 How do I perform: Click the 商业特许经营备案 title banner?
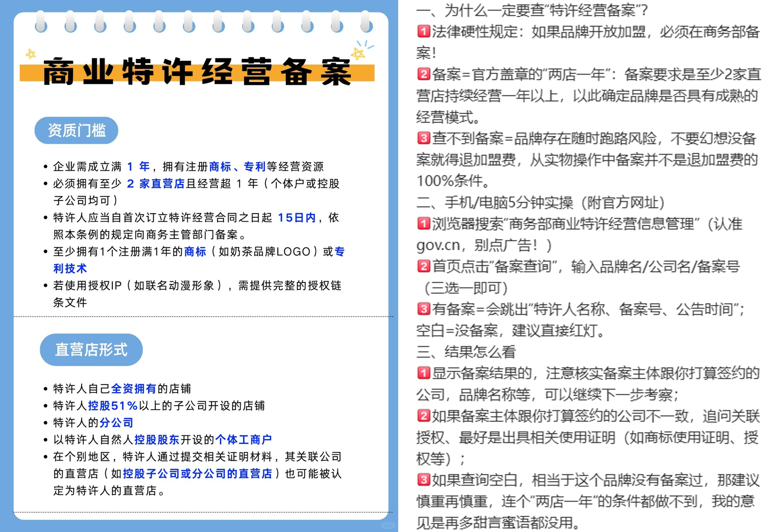pos(197,72)
